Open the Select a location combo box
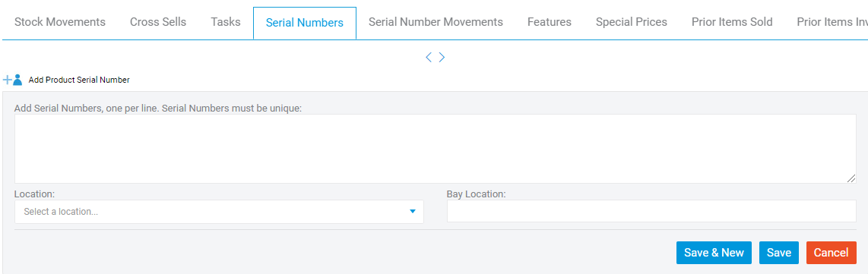The width and height of the screenshot is (868, 274). pos(219,212)
